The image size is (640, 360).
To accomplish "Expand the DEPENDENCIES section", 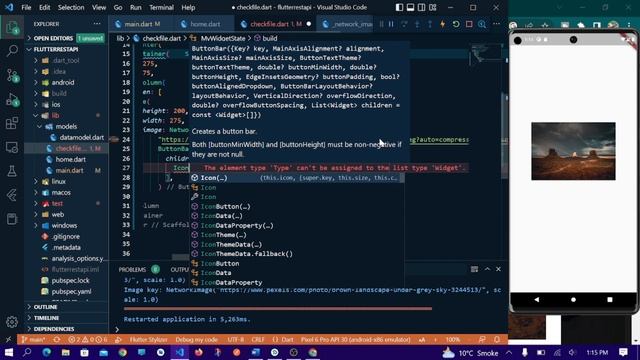I will [x=54, y=329].
